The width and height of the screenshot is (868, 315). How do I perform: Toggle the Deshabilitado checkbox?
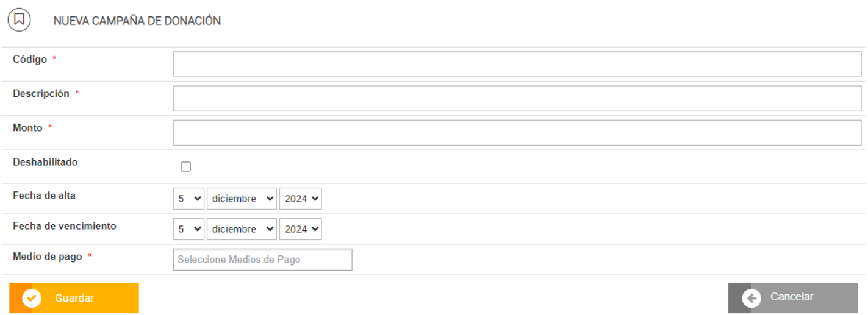pyautogui.click(x=186, y=167)
